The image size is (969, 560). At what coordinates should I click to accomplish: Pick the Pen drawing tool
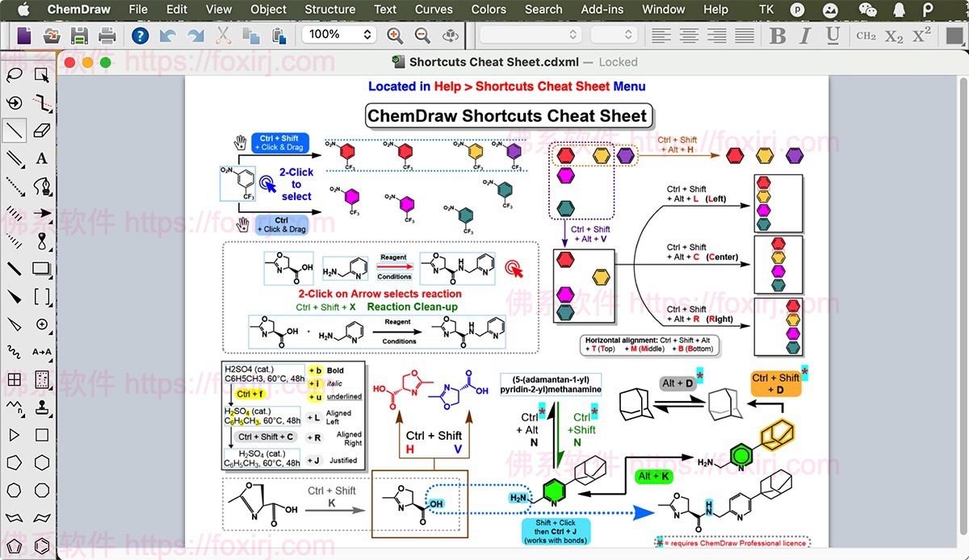(42, 186)
